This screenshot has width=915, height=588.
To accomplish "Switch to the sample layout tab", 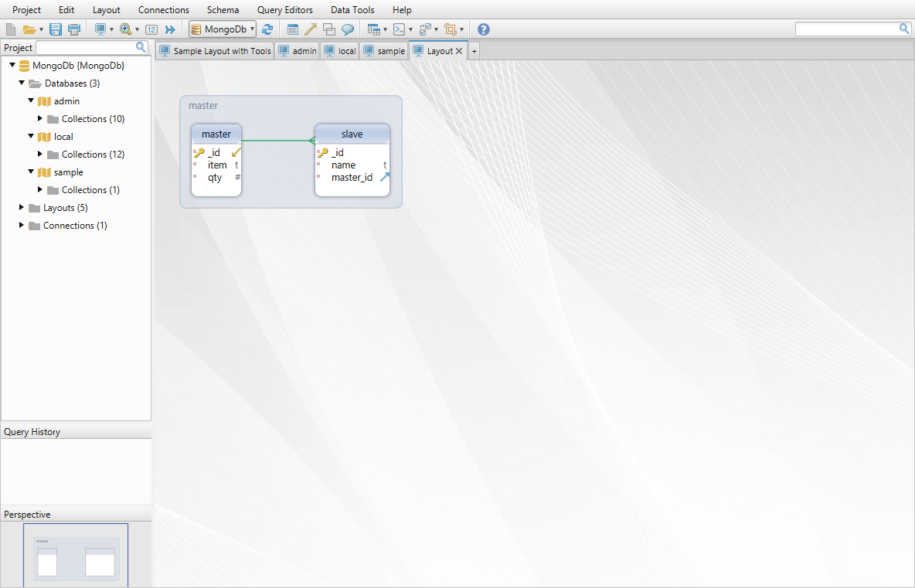I will point(384,51).
